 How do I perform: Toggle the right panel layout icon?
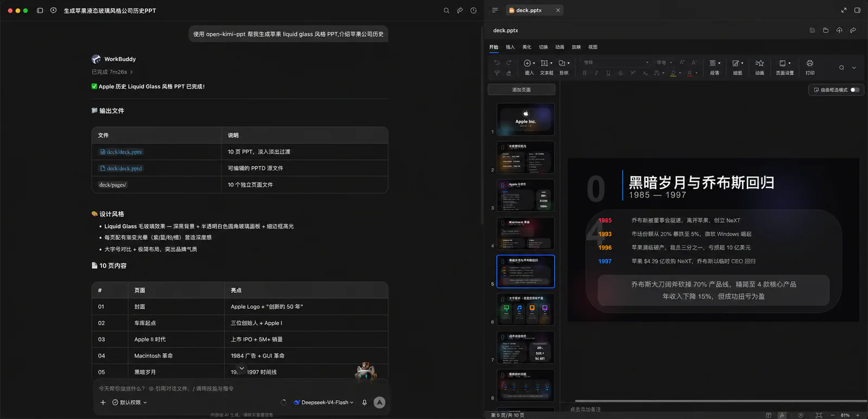click(857, 10)
